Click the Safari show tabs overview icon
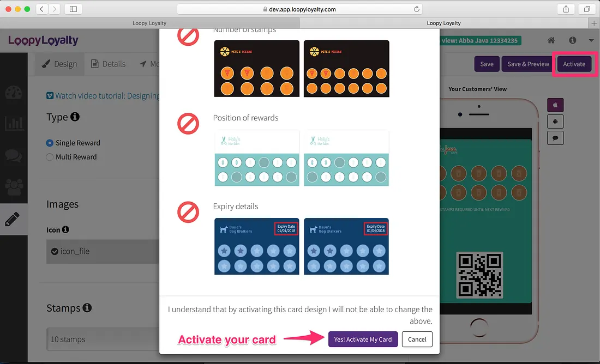Viewport: 600px width, 364px height. (x=586, y=9)
